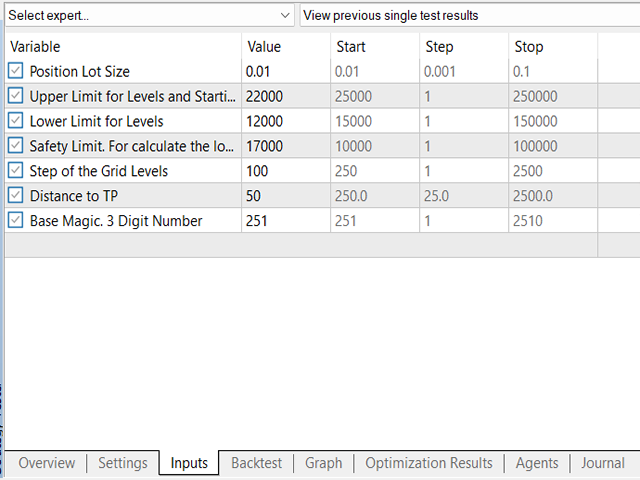Select the Grid Levels step value 100
The height and width of the screenshot is (480, 640).
[x=286, y=171]
